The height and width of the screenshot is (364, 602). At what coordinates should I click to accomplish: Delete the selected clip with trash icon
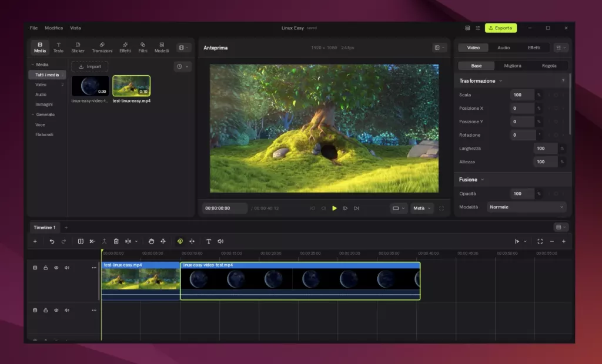pos(116,241)
